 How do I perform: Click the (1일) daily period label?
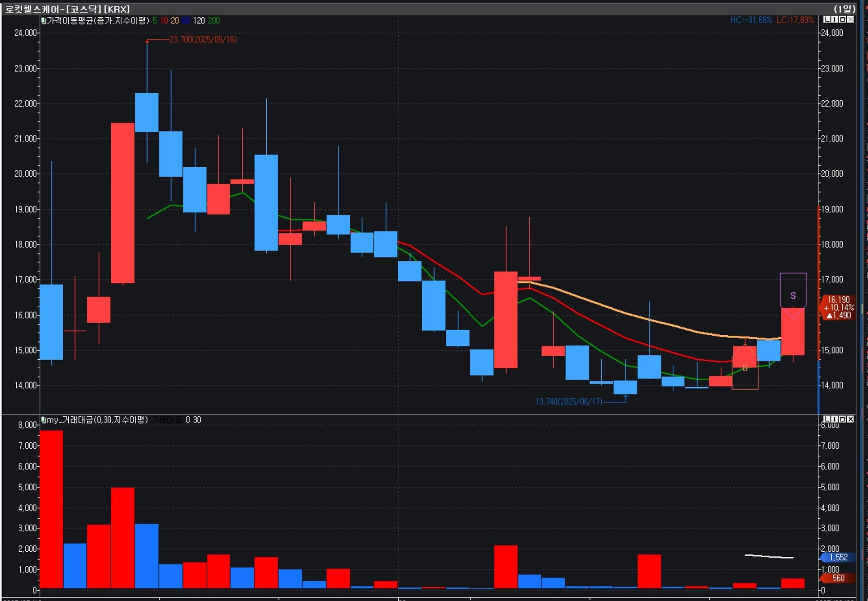coord(844,9)
